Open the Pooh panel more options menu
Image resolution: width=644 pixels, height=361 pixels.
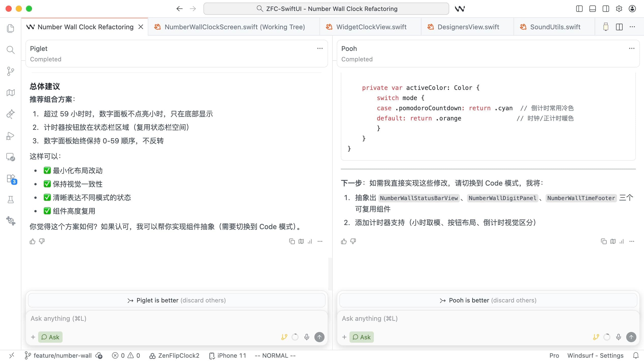pos(632,48)
